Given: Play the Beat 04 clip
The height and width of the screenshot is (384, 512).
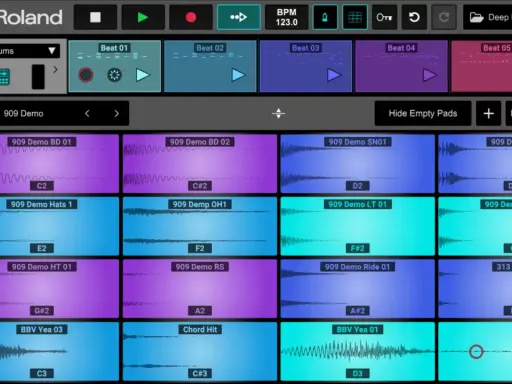Looking at the screenshot, I should click(429, 75).
